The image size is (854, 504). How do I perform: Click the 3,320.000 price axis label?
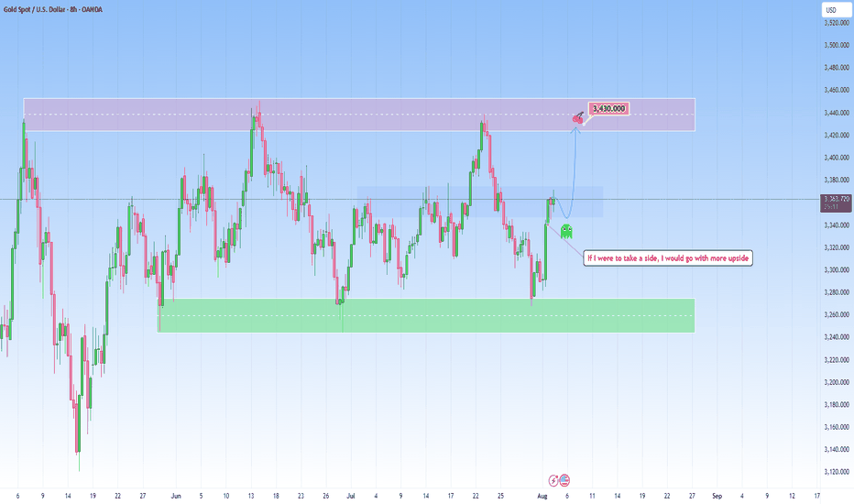pyautogui.click(x=837, y=247)
